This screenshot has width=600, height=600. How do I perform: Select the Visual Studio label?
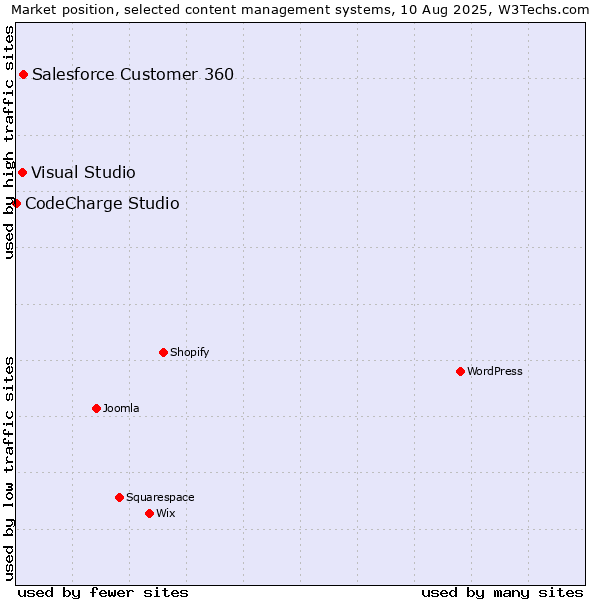(83, 173)
